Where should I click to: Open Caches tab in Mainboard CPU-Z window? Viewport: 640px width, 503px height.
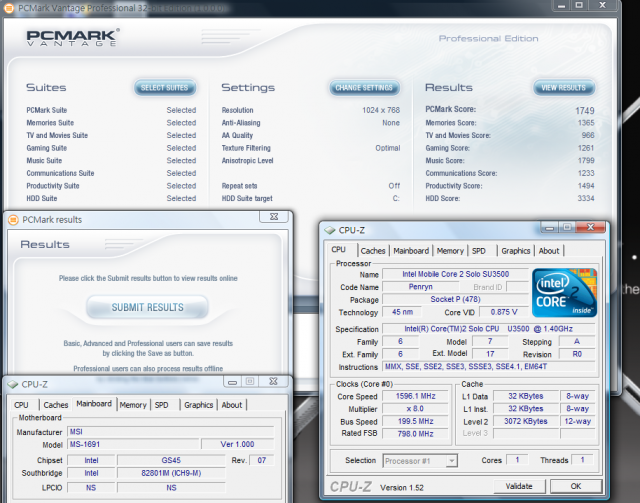pyautogui.click(x=56, y=405)
